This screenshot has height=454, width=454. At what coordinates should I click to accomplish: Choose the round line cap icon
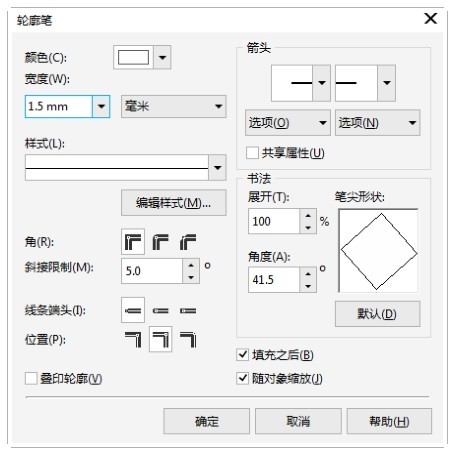pos(160,310)
